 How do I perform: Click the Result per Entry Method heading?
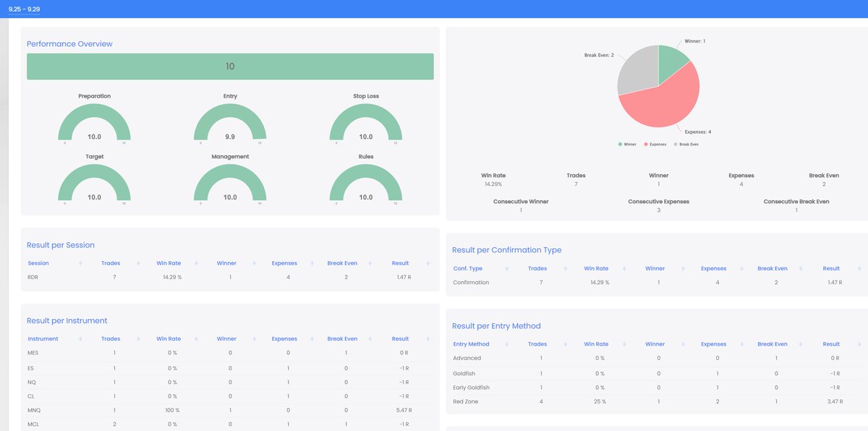coord(496,325)
